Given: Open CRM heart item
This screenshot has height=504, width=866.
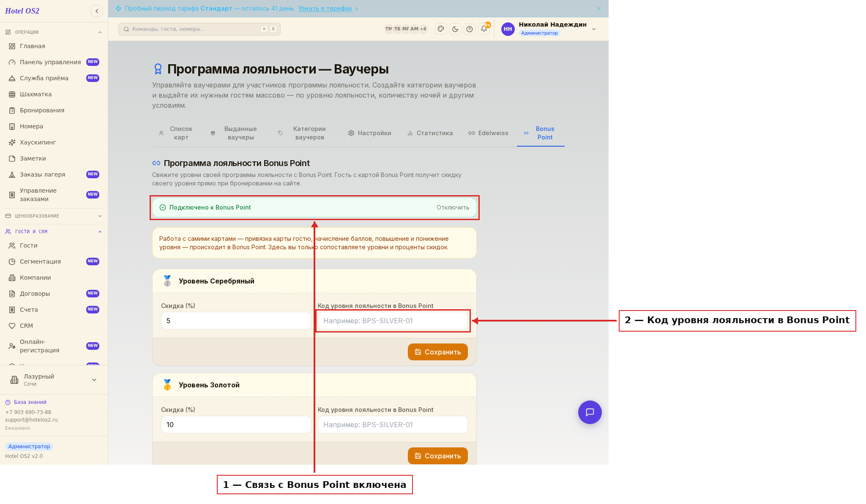Looking at the screenshot, I should pyautogui.click(x=54, y=326).
